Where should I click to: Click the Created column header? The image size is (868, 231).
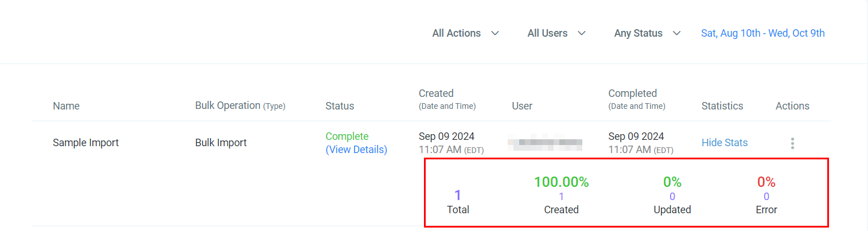tap(447, 99)
